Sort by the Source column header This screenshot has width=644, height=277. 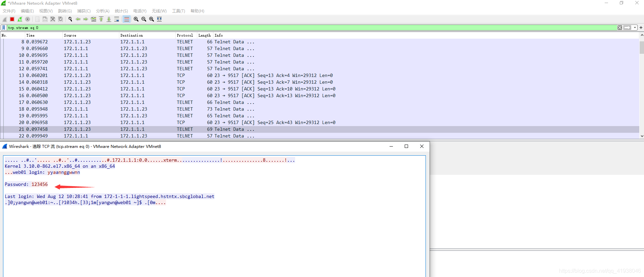(91, 35)
